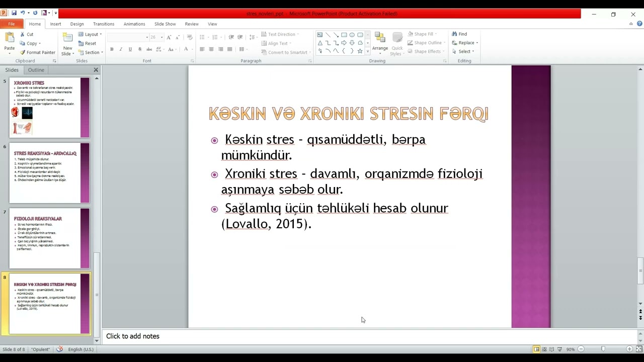
Task: Open the Font name combo box
Action: (x=128, y=37)
